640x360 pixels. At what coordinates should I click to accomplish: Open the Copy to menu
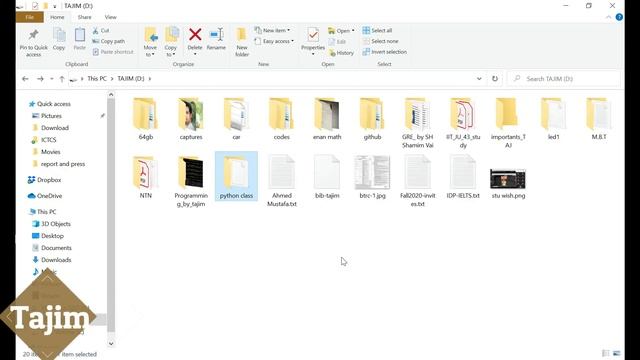[x=171, y=42]
